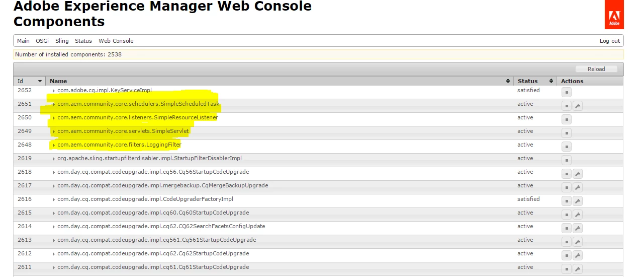Click stop icon for Cq56StartupCodeUpgrade

[x=567, y=174]
